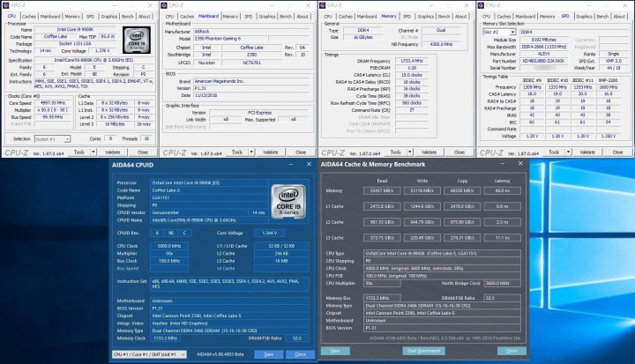The image size is (635, 364).
Task: Click the Core Voltage value 1.376 V in CPU-Z
Action: point(102,51)
